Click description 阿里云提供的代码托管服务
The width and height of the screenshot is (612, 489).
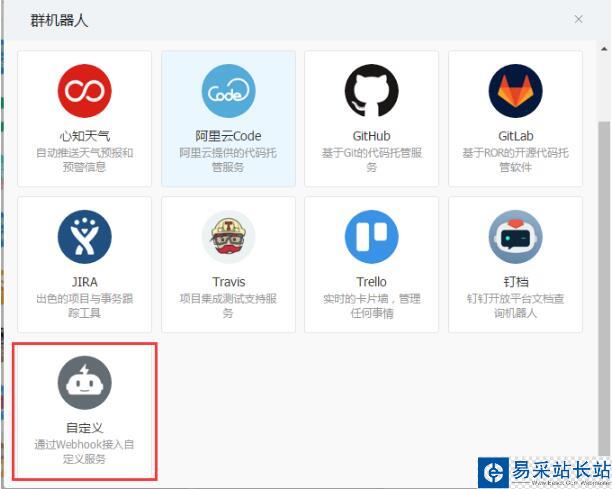[x=228, y=160]
